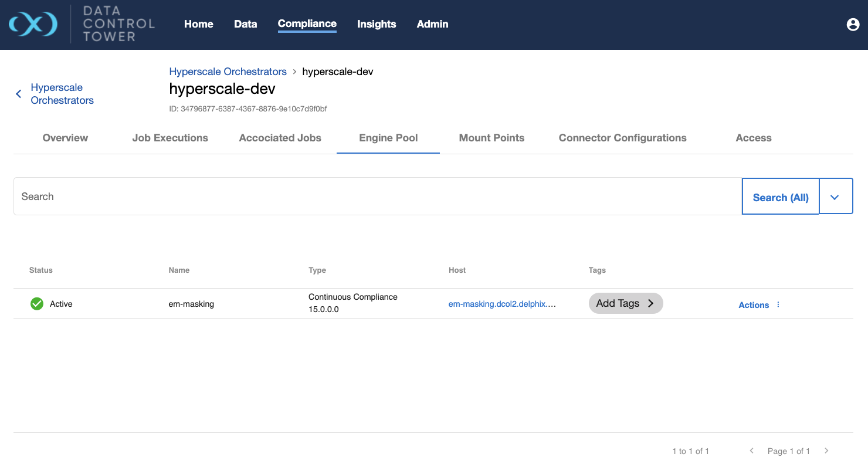Open the Admin menu
Screen dimensions: 868x464
coord(432,24)
